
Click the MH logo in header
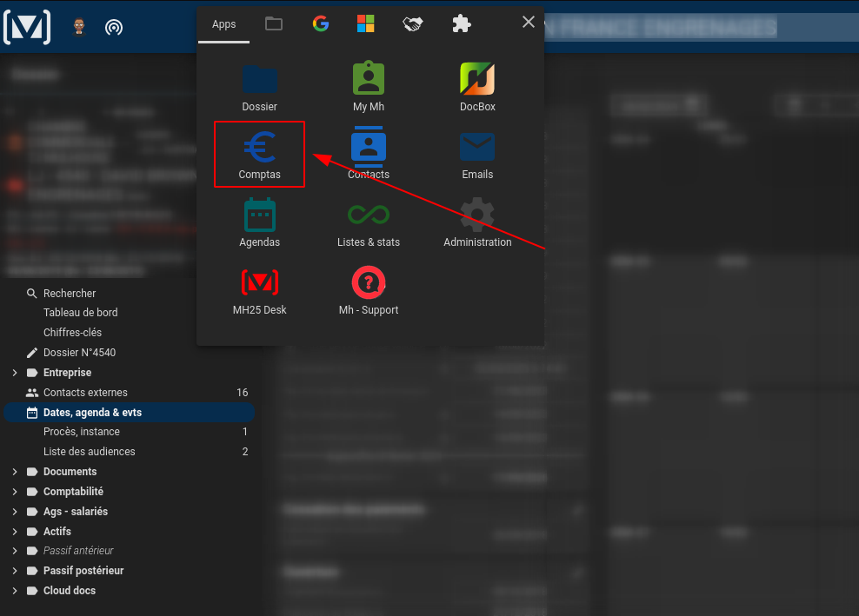[27, 26]
